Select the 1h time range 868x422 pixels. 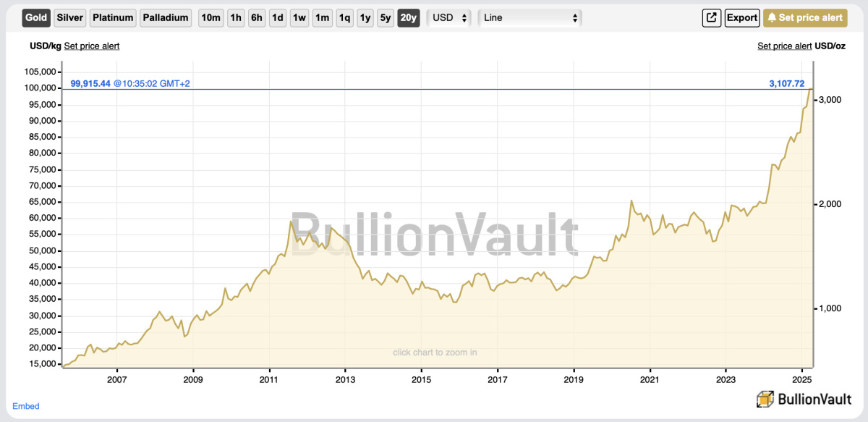click(236, 17)
